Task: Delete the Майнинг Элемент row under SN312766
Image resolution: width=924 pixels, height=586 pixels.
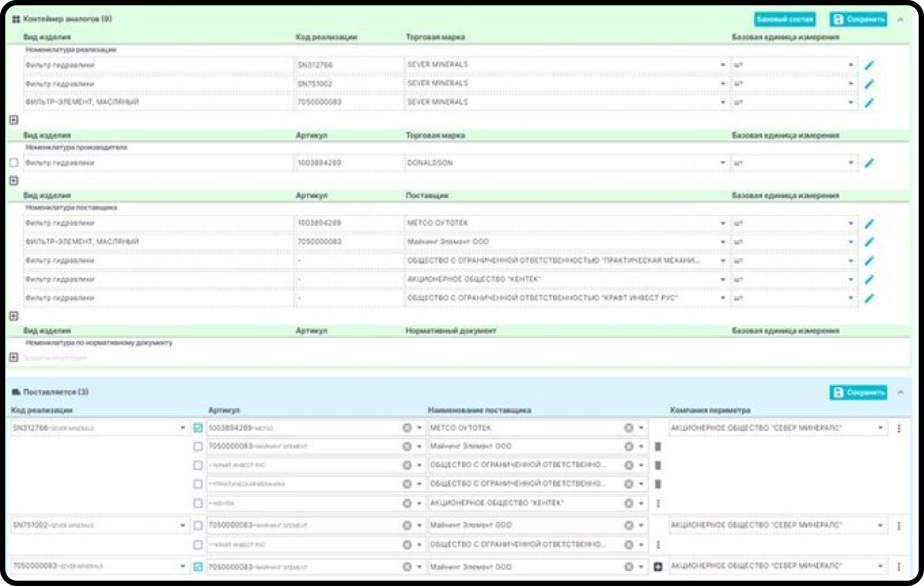Action: pyautogui.click(x=658, y=447)
